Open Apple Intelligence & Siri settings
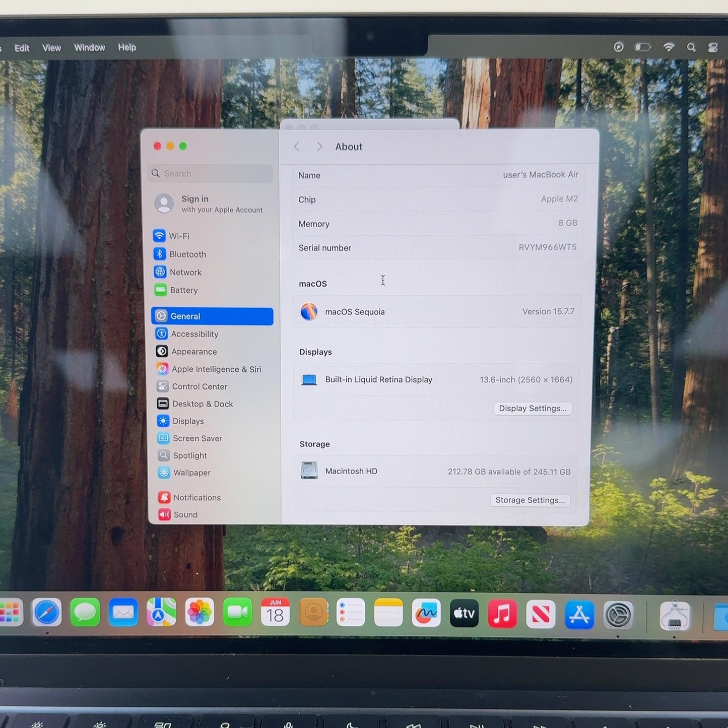Image resolution: width=728 pixels, height=728 pixels. point(209,369)
